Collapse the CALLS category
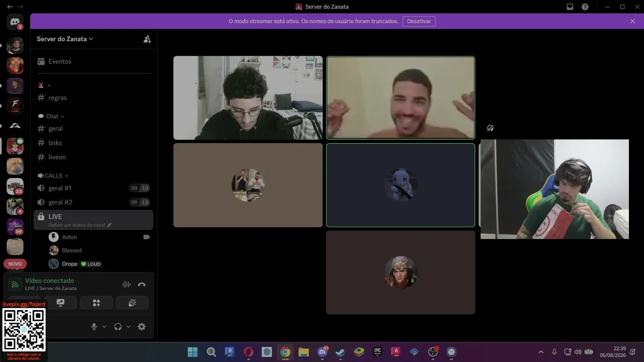Screen dimensions: 644x362 coord(53,175)
